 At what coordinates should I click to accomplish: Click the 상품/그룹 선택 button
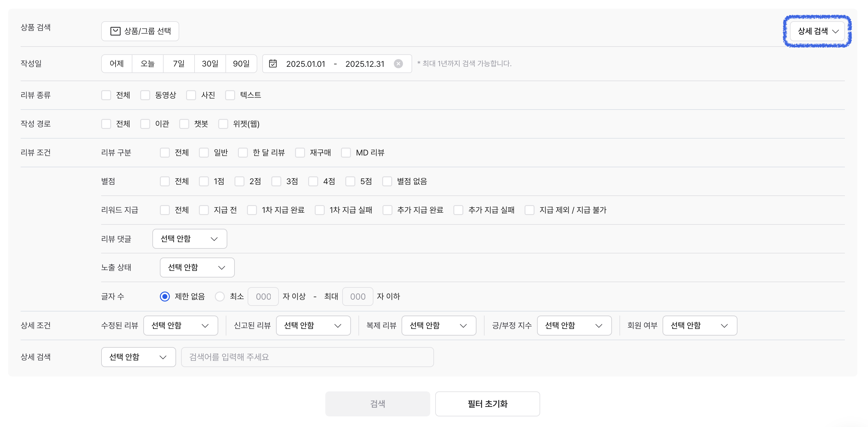(x=140, y=31)
